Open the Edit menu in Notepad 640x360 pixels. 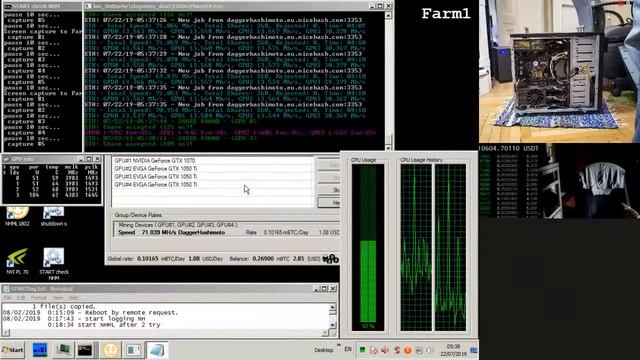[20, 298]
